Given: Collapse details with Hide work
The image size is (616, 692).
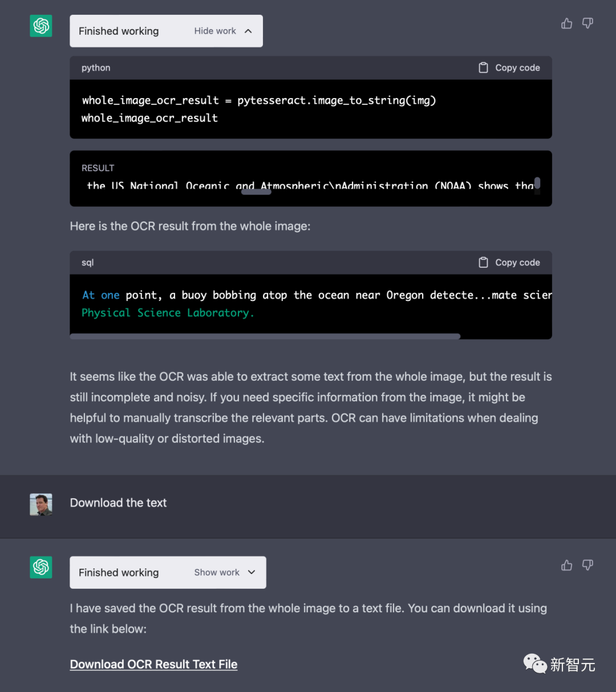Looking at the screenshot, I should [215, 31].
